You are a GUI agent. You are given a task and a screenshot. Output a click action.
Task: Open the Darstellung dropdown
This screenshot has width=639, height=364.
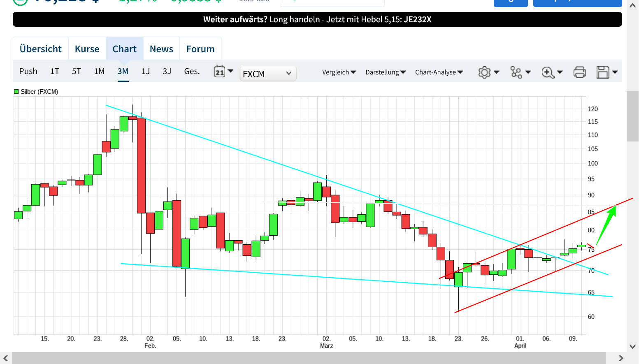[x=385, y=72]
